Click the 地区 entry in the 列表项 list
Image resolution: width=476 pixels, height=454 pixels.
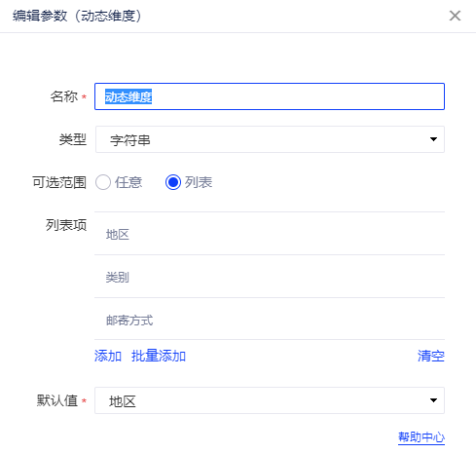(270, 234)
